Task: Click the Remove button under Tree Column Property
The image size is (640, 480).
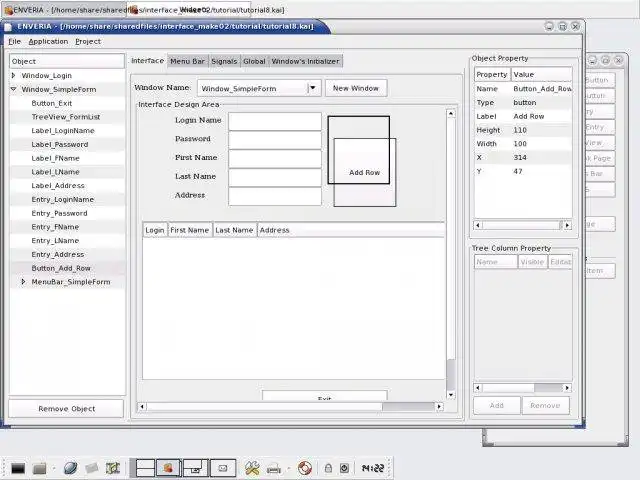Action: click(545, 405)
